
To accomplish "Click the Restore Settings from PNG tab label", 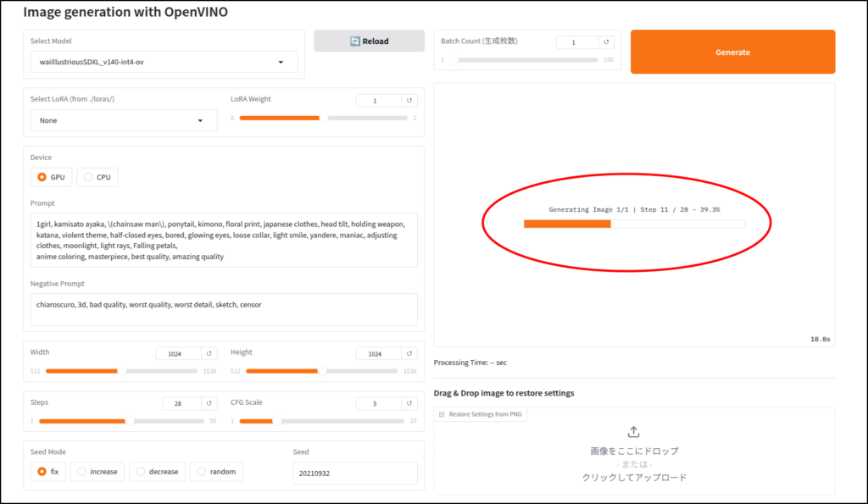I will [x=482, y=414].
